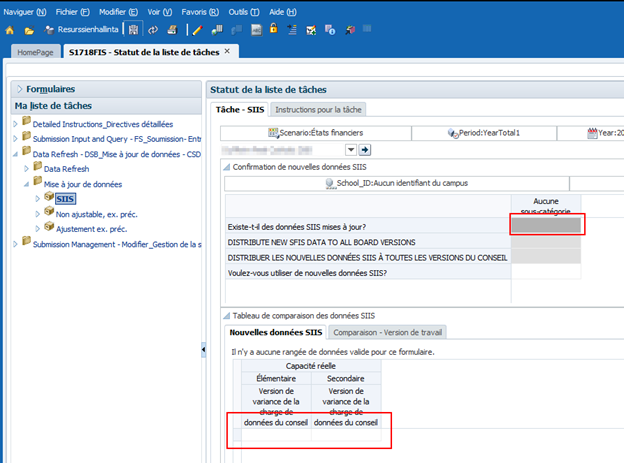Switch to Comparaison - Version de travail tab

389,332
